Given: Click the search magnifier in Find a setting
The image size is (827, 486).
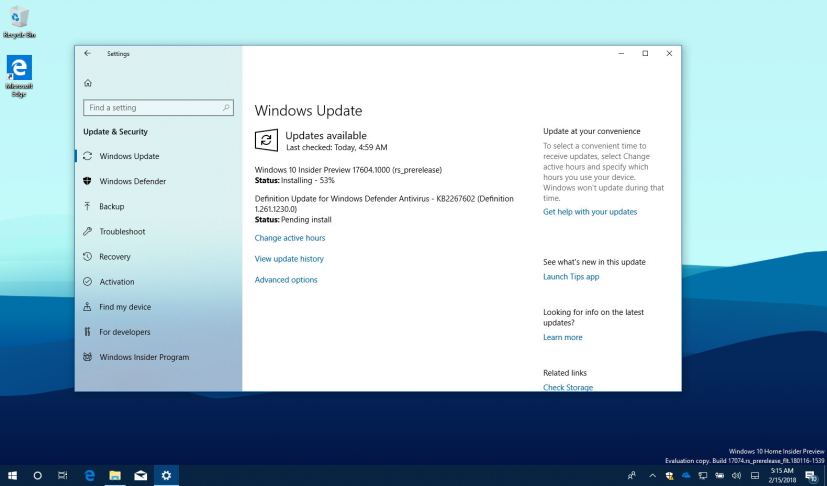Looking at the screenshot, I should tap(226, 108).
